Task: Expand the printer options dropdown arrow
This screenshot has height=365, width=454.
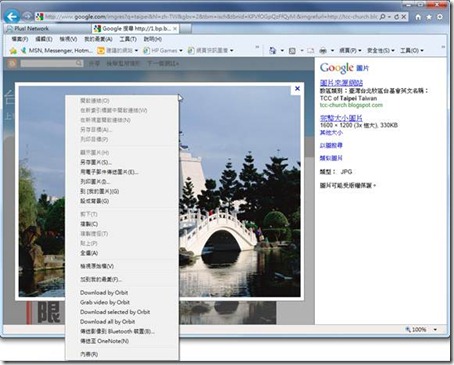Action: point(332,51)
